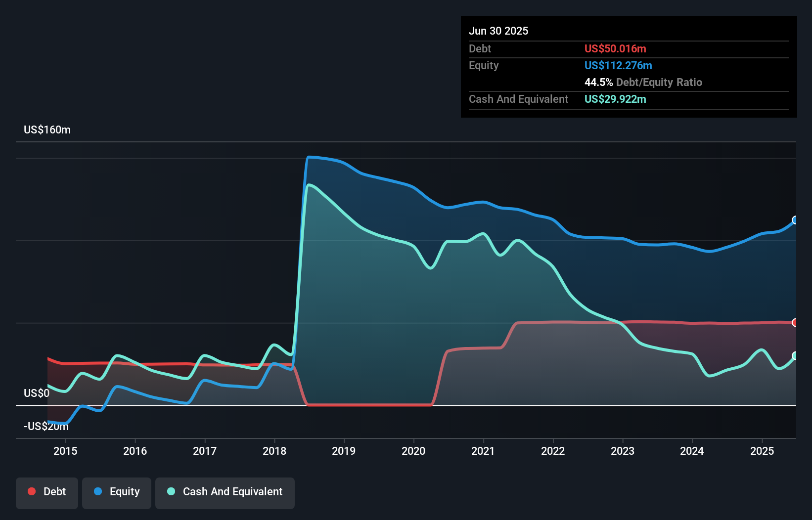
Task: Click the Equity row label in tooltip
Action: click(x=484, y=65)
